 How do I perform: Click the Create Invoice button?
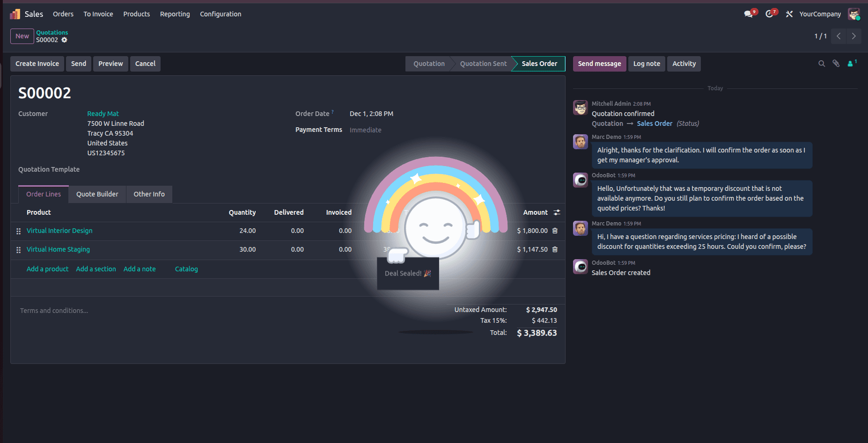(x=37, y=64)
